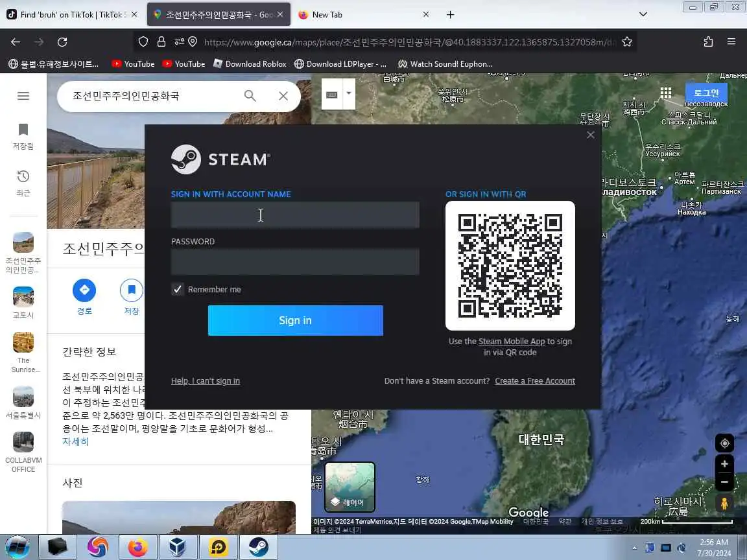747x560 pixels.
Task: Close the TikTok tab
Action: [134, 14]
